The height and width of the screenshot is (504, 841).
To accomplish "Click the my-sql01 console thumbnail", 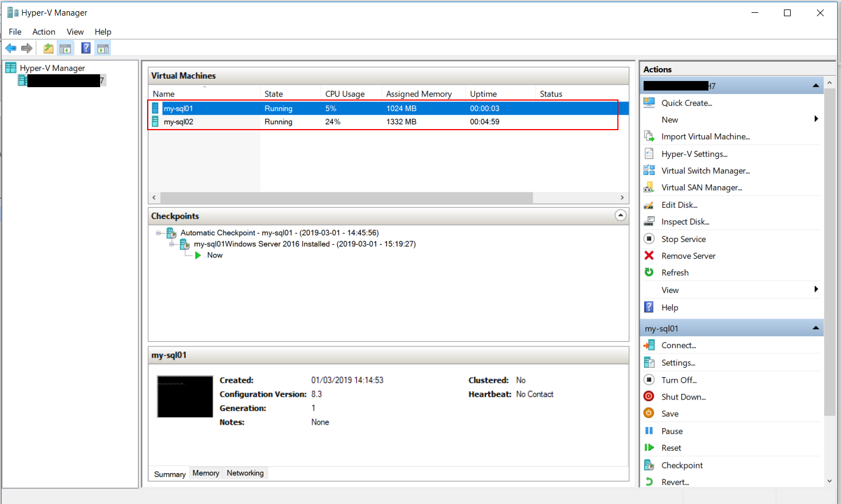I will [185, 397].
